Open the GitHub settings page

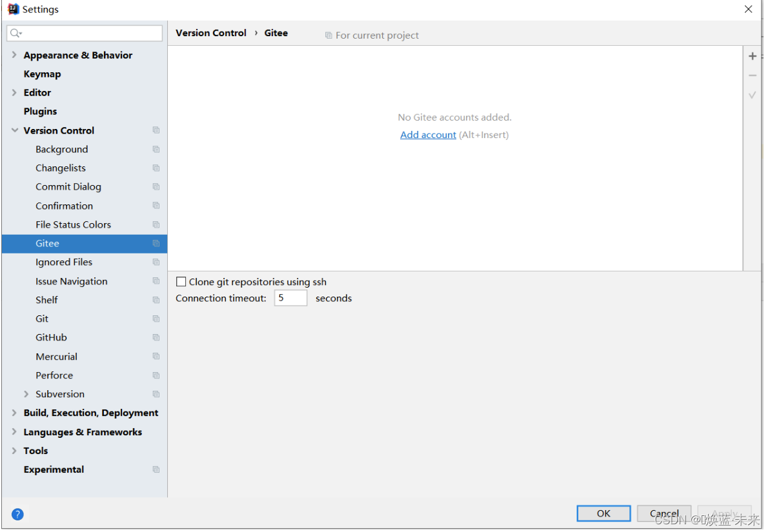[x=51, y=337]
